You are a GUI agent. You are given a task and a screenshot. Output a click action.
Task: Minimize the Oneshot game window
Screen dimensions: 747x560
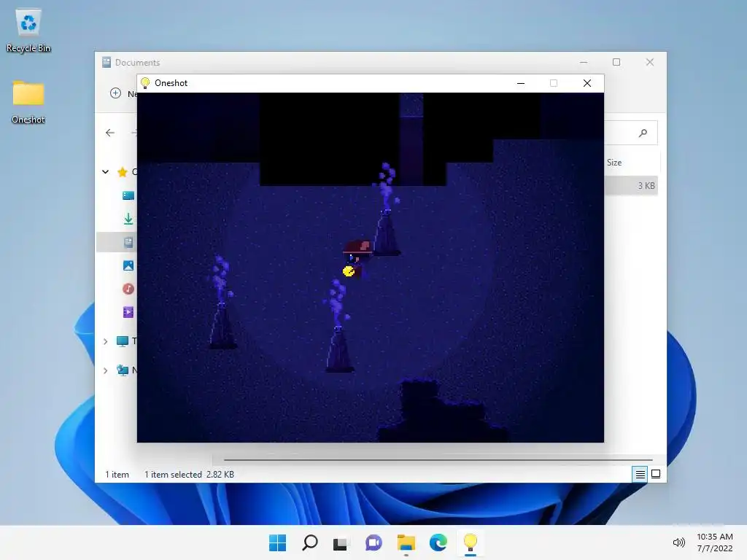coord(521,83)
